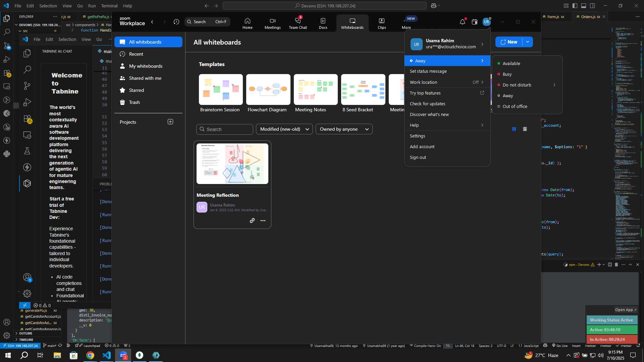This screenshot has width=644, height=362.
Task: Open Meeting Reflection whiteboard thumbnail
Action: [x=232, y=164]
